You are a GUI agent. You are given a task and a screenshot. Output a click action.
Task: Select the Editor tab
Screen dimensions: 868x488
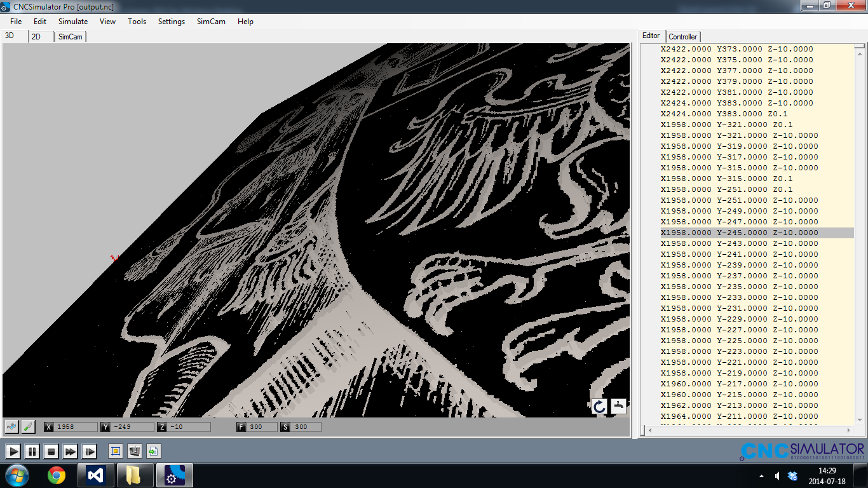pyautogui.click(x=651, y=36)
